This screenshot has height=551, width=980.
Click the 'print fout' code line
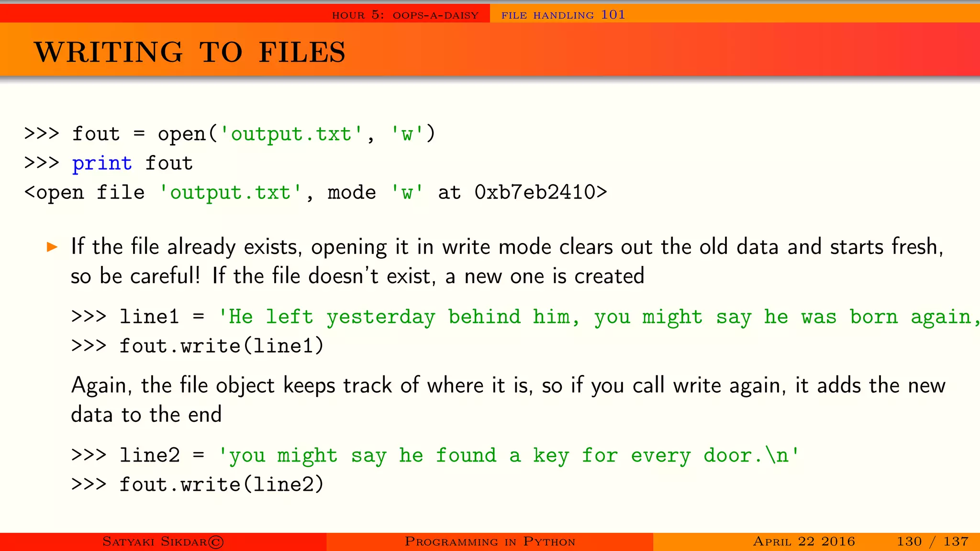[109, 163]
